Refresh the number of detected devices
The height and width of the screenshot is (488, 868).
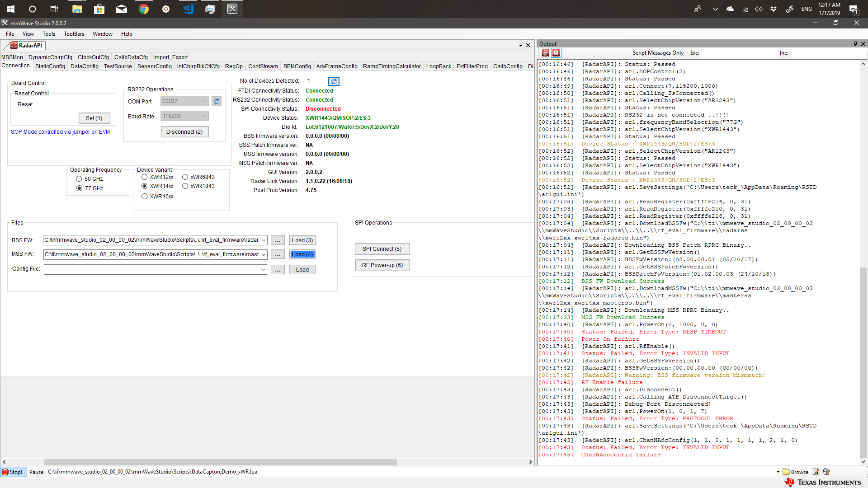(x=334, y=81)
